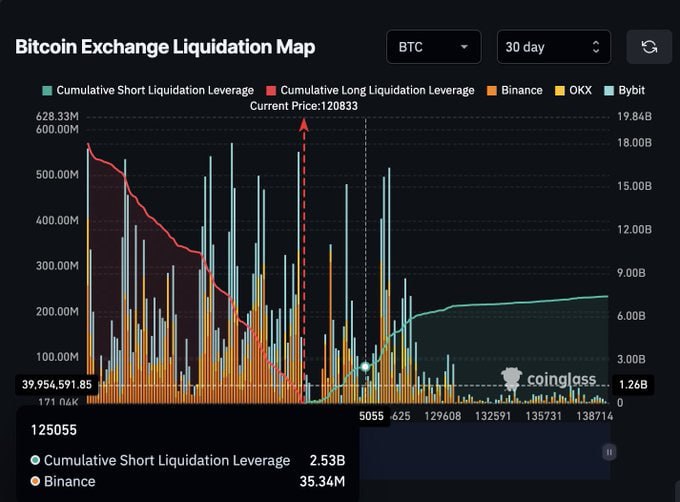Hide the OKX series via legend
The width and height of the screenshot is (680, 502).
(574, 90)
